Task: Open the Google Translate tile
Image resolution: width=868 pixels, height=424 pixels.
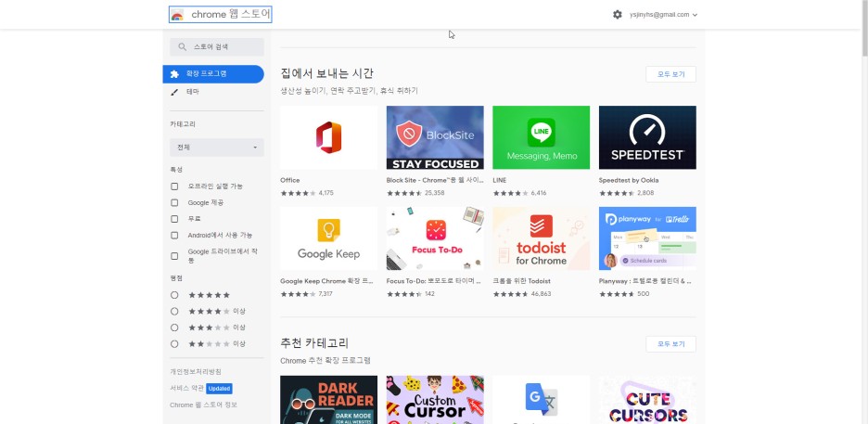Action: 542,400
